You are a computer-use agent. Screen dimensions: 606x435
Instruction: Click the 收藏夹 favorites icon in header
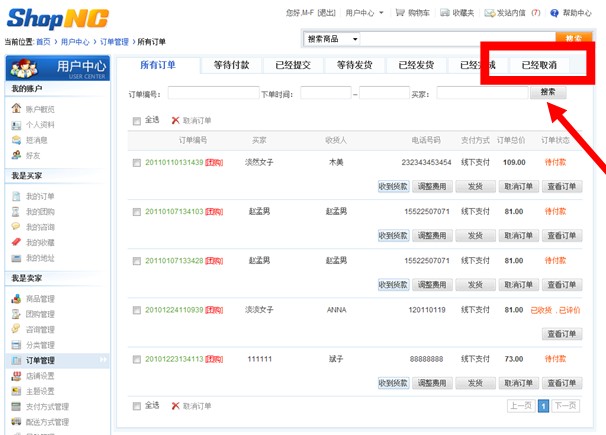(445, 13)
